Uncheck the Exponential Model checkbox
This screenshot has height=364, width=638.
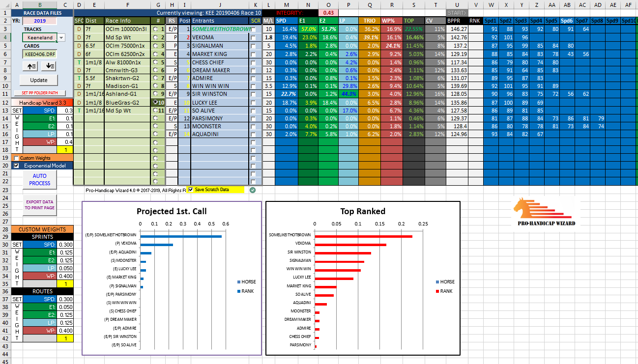click(x=17, y=166)
